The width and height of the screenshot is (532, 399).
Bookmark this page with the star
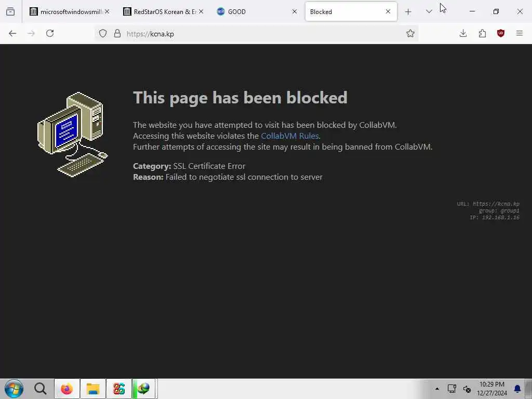click(410, 33)
